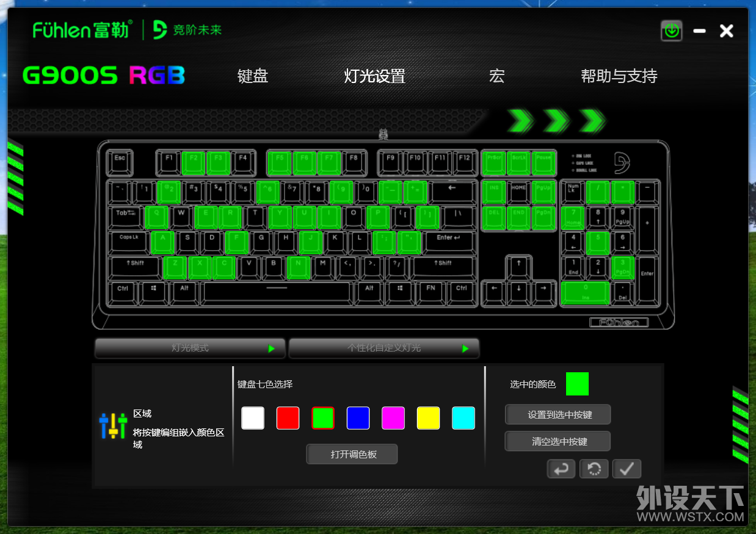Screen dimensions: 756x534
Task: Click the checkmark apply icon
Action: [627, 469]
